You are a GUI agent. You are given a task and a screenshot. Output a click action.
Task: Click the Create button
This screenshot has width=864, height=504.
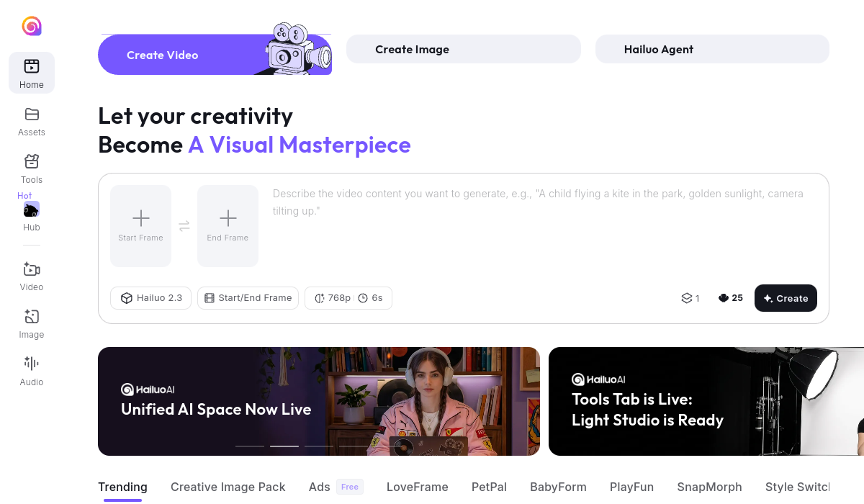coord(786,298)
